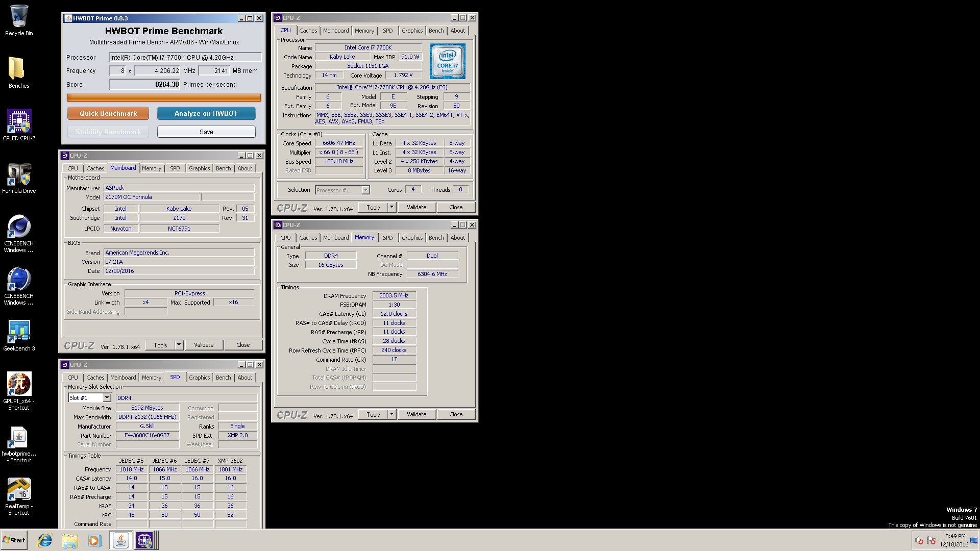Viewport: 980px width, 551px height.
Task: Click the Score field showing 8264.30
Action: [x=145, y=85]
